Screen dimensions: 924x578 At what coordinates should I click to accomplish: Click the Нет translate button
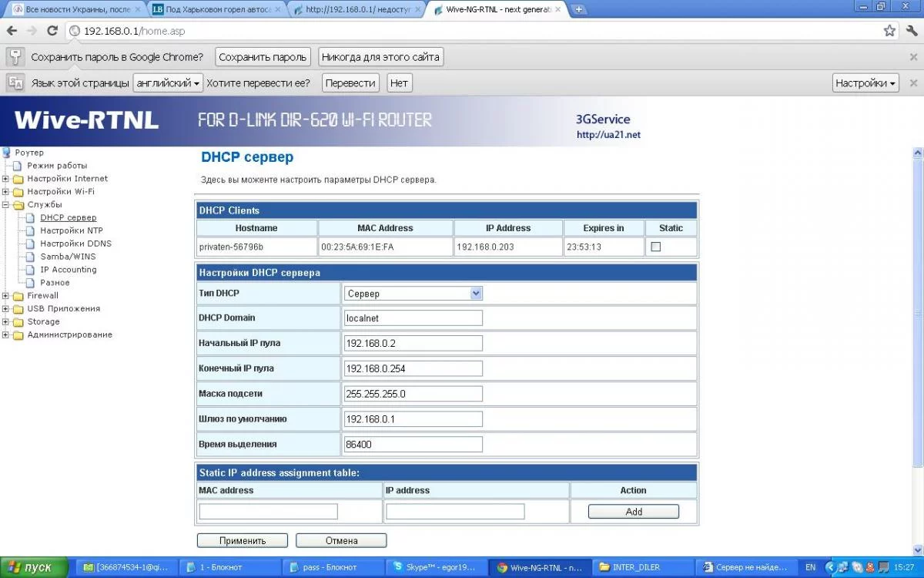399,82
